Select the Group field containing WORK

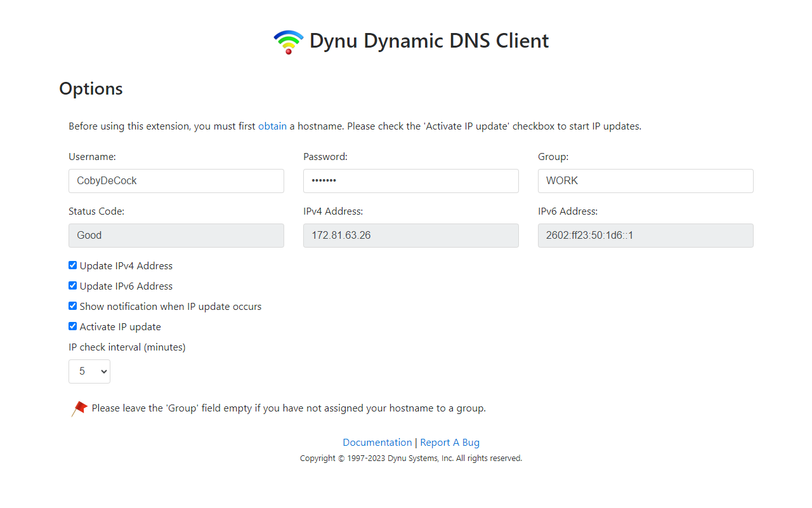coord(645,180)
